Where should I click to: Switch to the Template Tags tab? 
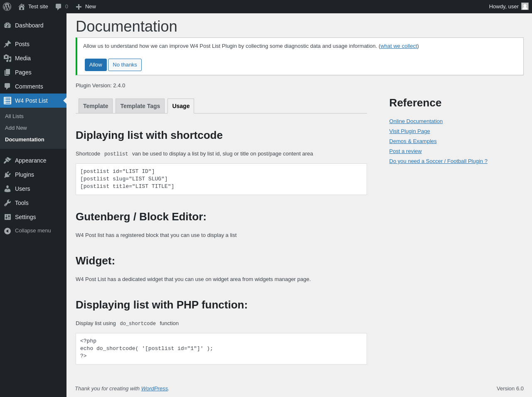click(x=140, y=106)
